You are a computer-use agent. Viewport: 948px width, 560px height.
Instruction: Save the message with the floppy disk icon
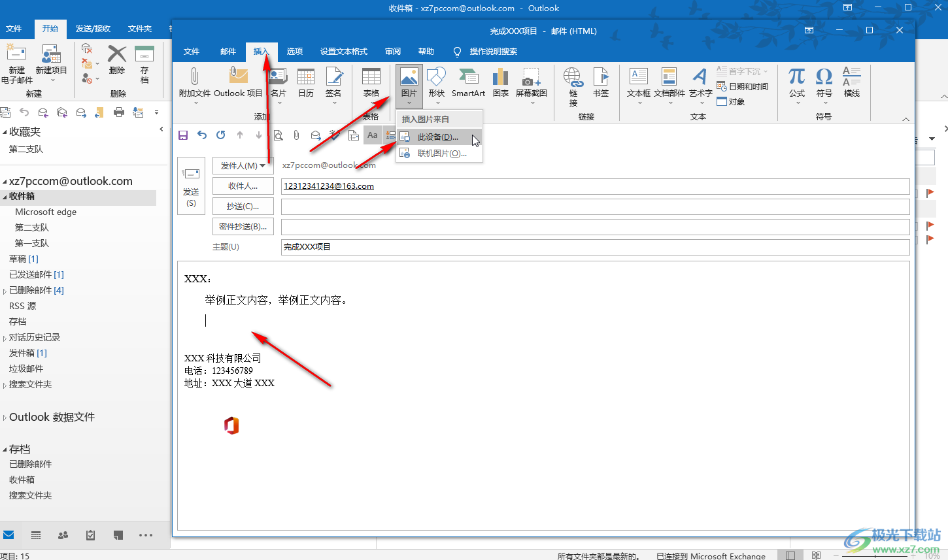click(x=183, y=135)
